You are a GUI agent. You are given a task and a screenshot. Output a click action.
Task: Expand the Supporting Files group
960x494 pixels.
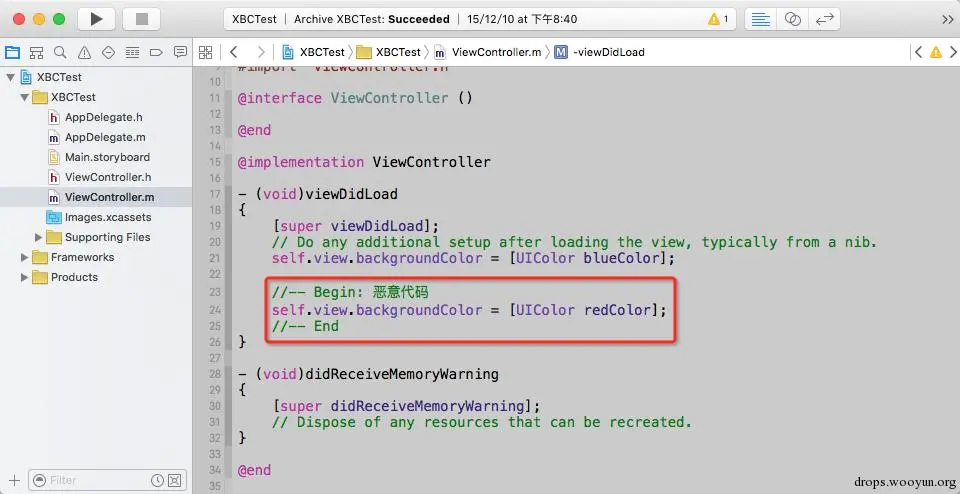coord(39,237)
